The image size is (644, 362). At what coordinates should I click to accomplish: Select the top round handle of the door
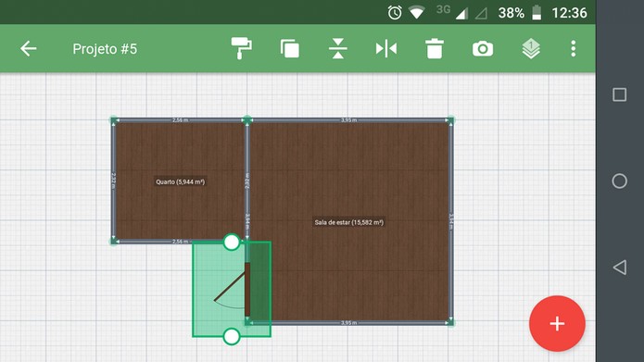[232, 243]
